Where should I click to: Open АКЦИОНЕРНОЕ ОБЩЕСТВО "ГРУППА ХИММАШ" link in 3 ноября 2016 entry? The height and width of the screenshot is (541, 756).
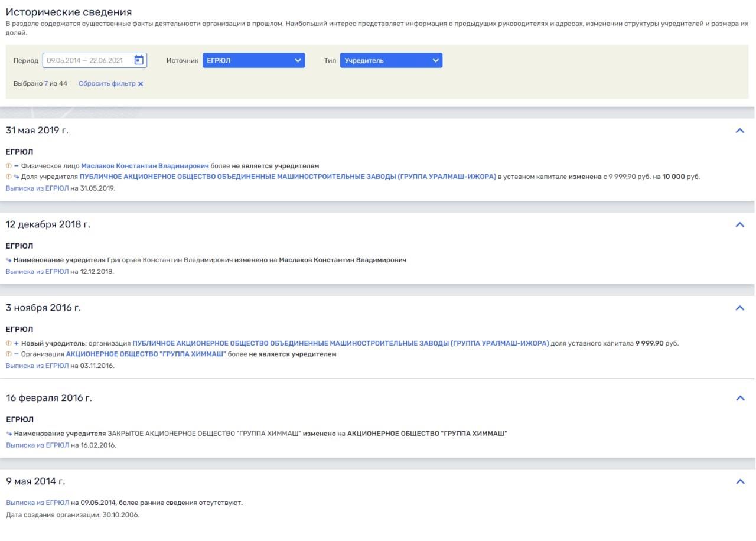(146, 354)
